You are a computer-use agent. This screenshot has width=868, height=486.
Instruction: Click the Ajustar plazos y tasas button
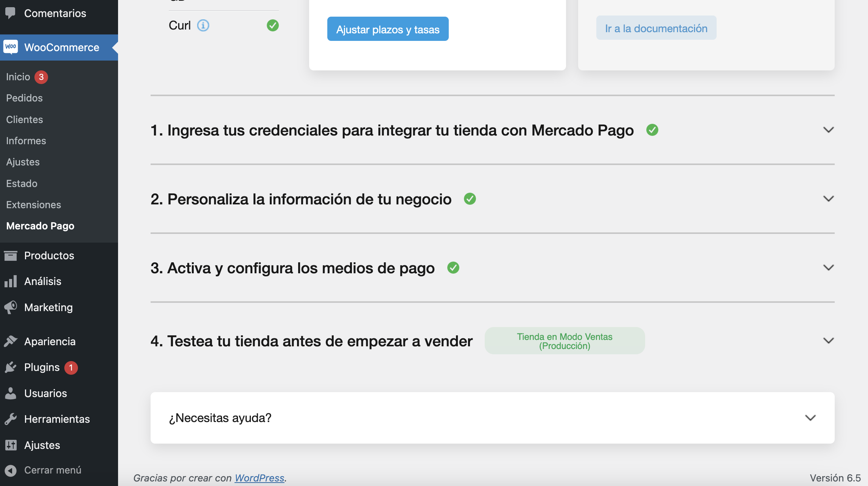(x=388, y=29)
